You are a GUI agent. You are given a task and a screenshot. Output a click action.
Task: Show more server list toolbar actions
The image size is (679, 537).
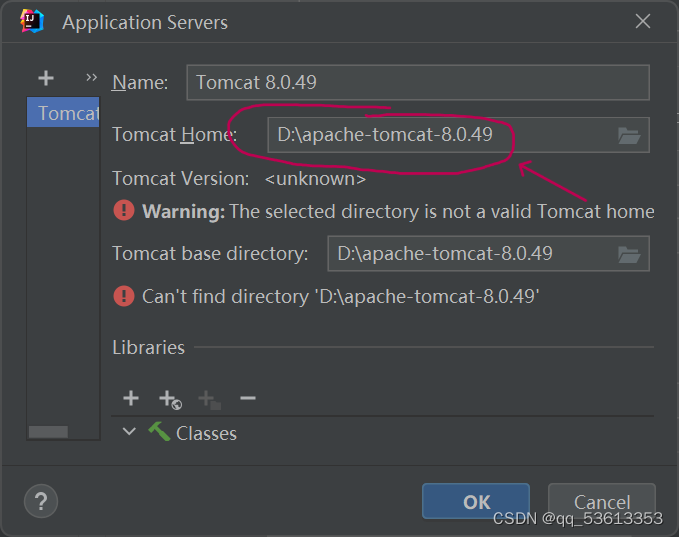(x=91, y=78)
